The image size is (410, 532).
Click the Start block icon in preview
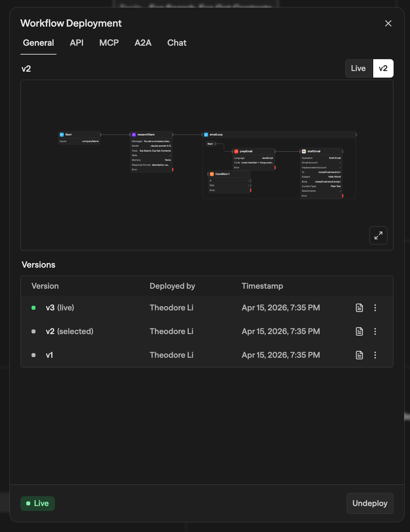(x=62, y=134)
